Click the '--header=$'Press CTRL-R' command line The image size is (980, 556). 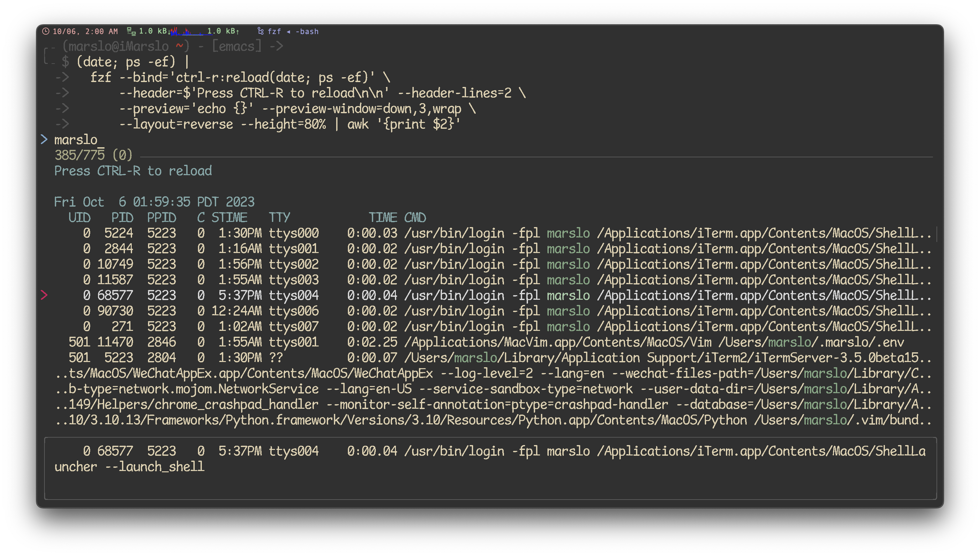[x=323, y=93]
